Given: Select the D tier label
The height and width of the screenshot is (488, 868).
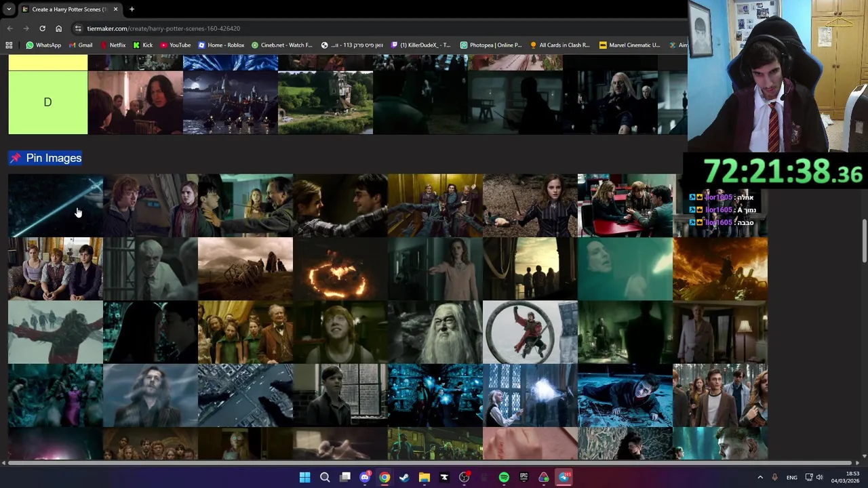Looking at the screenshot, I should [47, 102].
